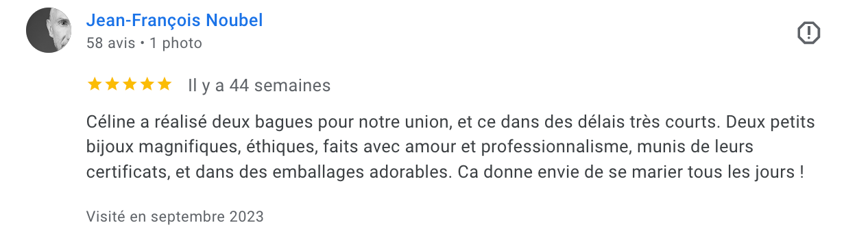The width and height of the screenshot is (868, 247).
Task: Click the second yellow rating star
Action: [112, 84]
